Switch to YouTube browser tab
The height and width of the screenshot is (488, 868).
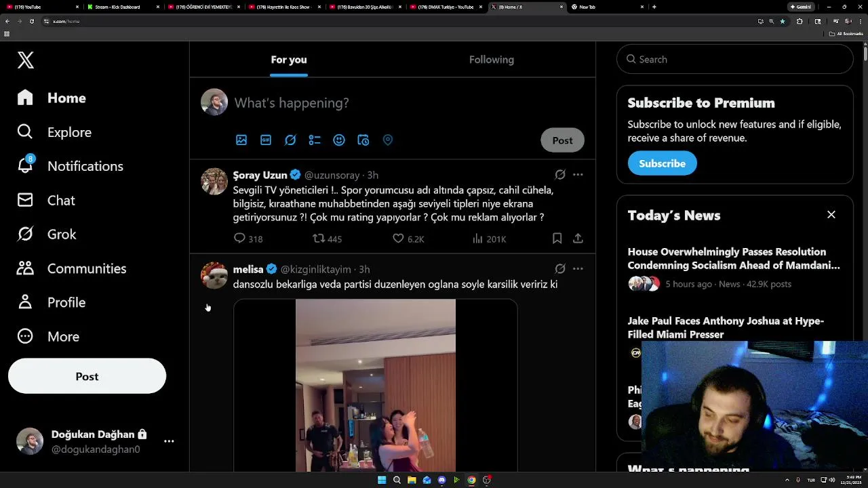[41, 7]
